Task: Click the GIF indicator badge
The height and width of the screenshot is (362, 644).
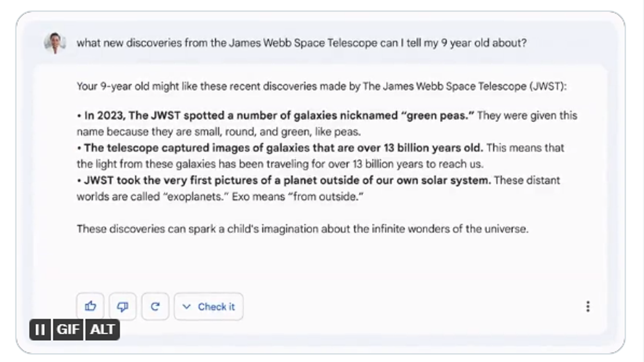Action: pos(68,330)
